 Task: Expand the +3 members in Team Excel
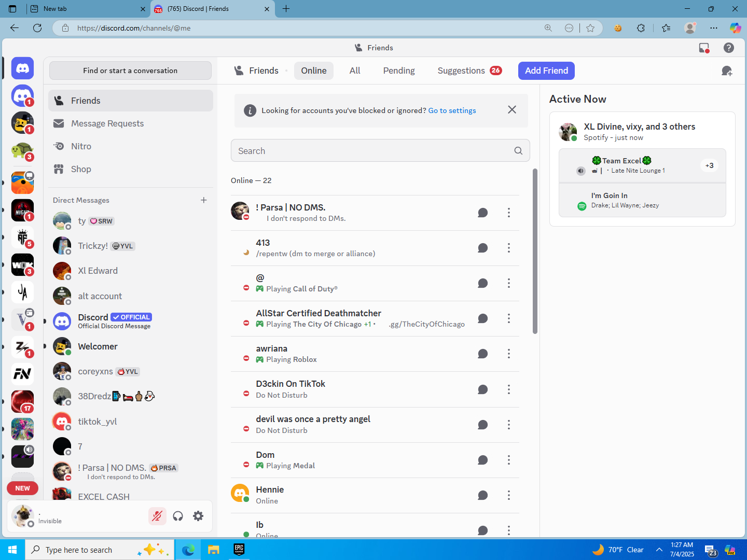click(709, 165)
